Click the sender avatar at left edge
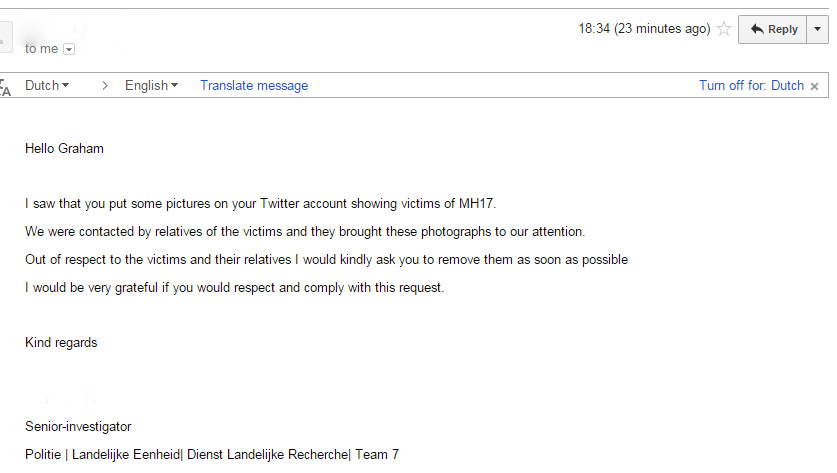The width and height of the screenshot is (837, 473). 5,40
